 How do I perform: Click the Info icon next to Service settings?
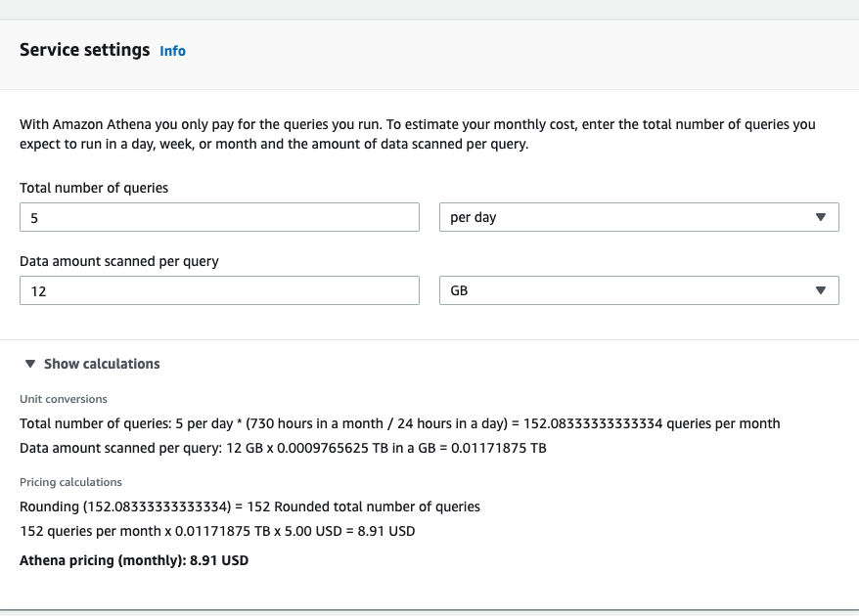(172, 51)
